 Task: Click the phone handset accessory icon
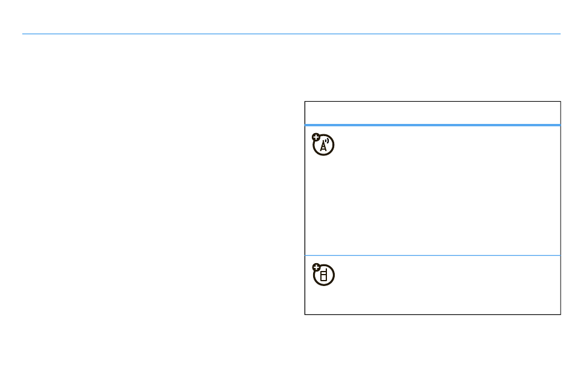coord(323,275)
